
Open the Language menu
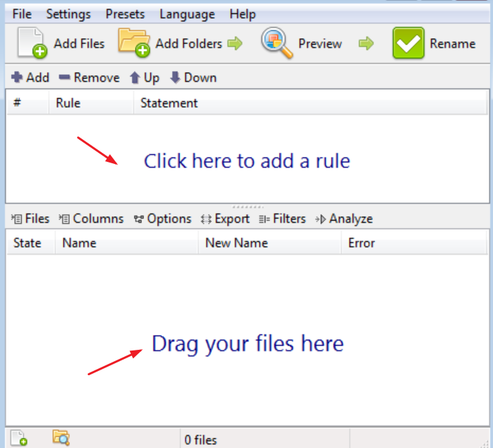coord(187,14)
